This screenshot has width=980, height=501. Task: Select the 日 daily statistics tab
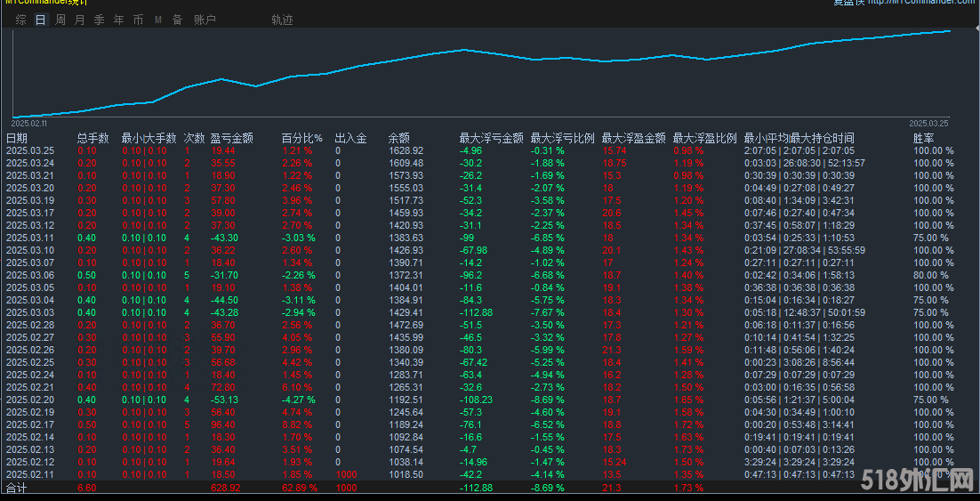[x=41, y=20]
